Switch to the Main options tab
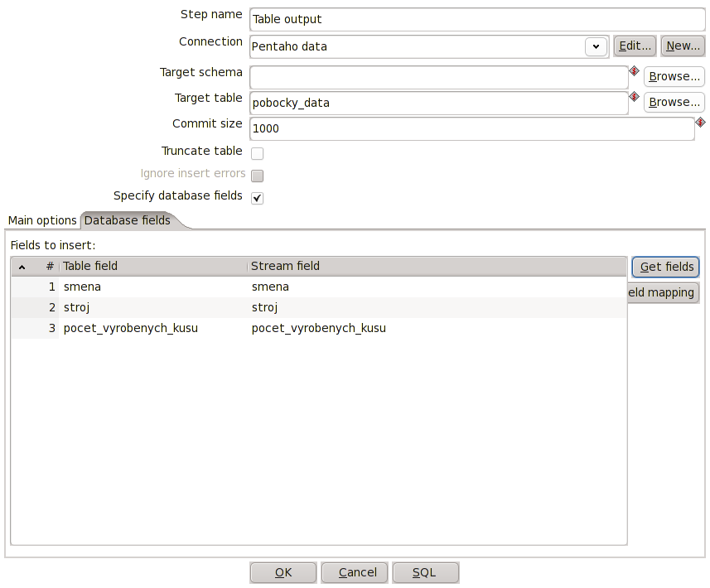710x588 pixels. [42, 220]
